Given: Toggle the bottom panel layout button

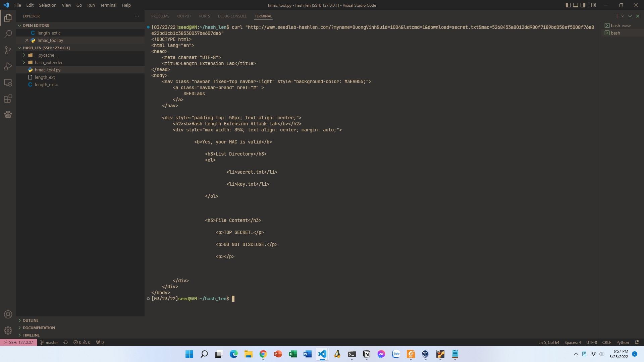Looking at the screenshot, I should click(x=576, y=5).
